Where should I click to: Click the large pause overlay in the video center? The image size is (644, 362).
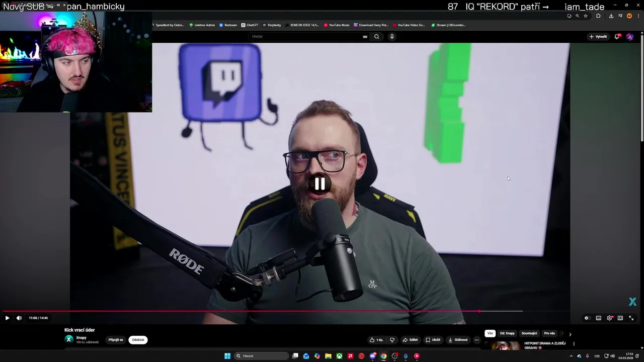click(320, 184)
